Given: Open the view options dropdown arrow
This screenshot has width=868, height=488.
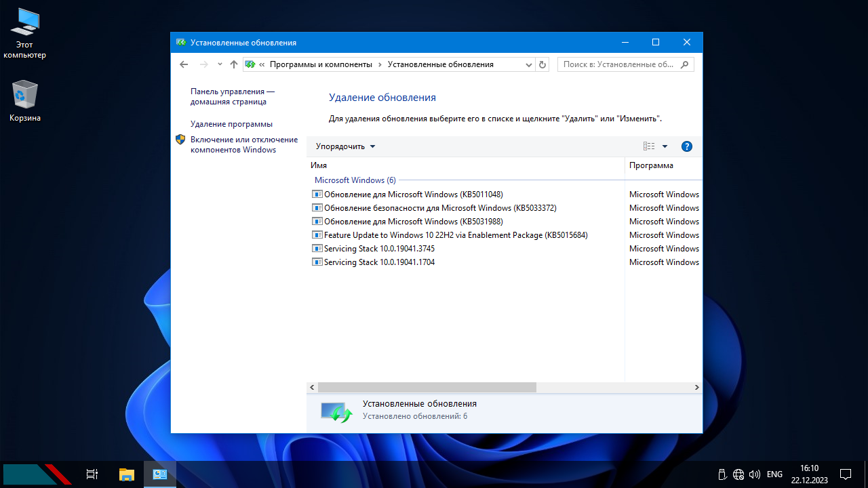Looking at the screenshot, I should [x=665, y=146].
